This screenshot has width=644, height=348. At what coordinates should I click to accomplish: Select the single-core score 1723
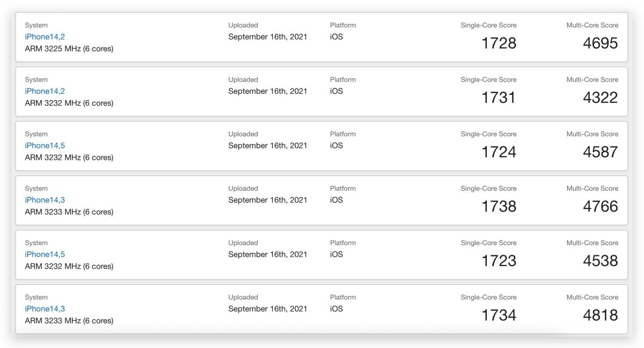499,261
